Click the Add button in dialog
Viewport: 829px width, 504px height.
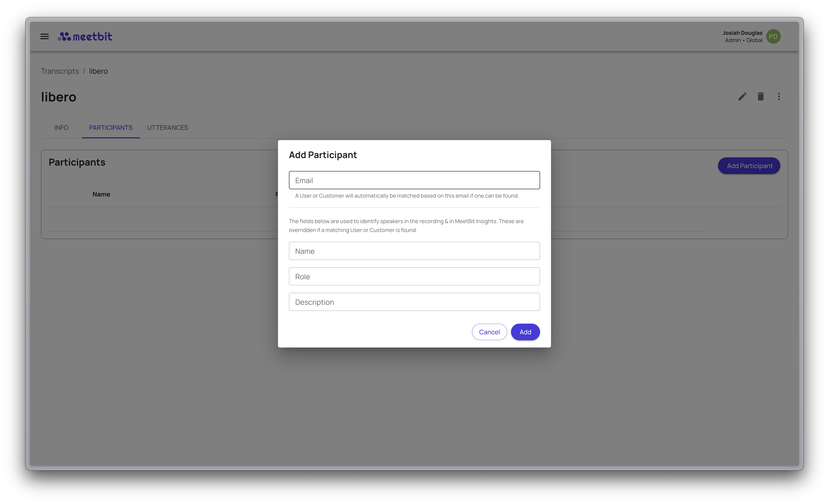click(525, 332)
